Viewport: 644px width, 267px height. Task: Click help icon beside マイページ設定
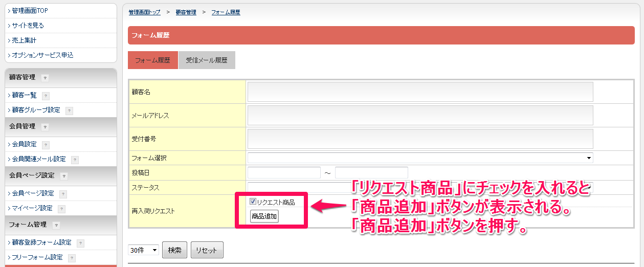[61, 209]
